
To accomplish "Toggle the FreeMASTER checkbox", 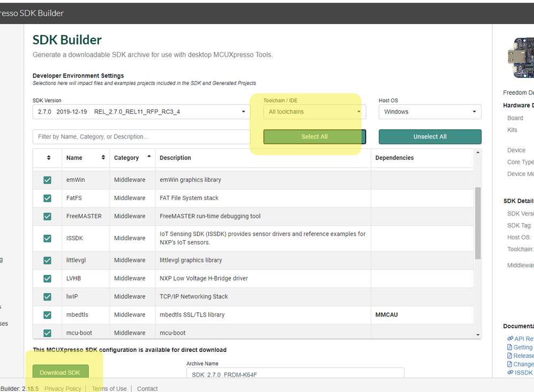I will click(x=48, y=217).
